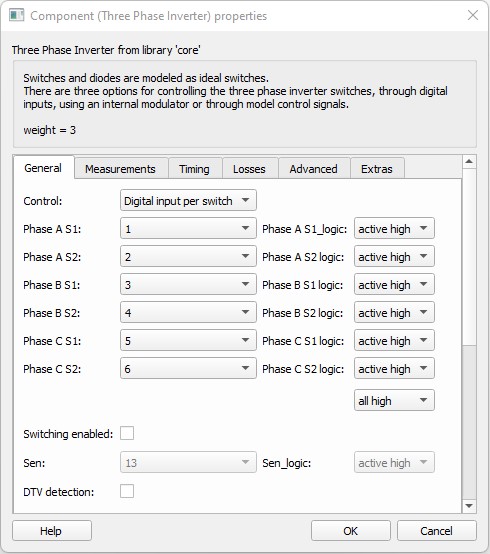Image resolution: width=490 pixels, height=554 pixels.
Task: Open Help for this component
Action: (x=52, y=531)
